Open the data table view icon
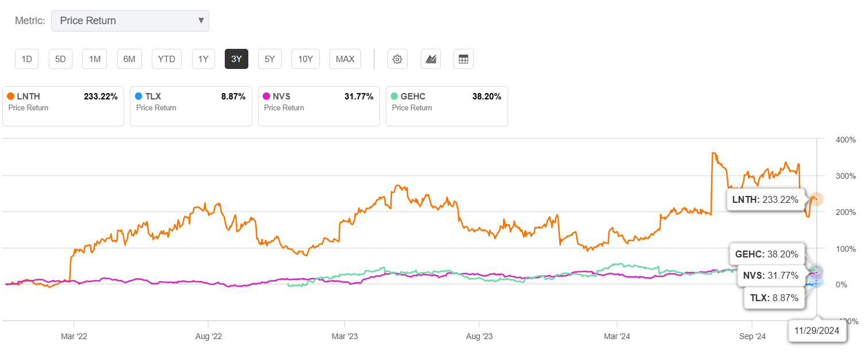 pyautogui.click(x=463, y=59)
